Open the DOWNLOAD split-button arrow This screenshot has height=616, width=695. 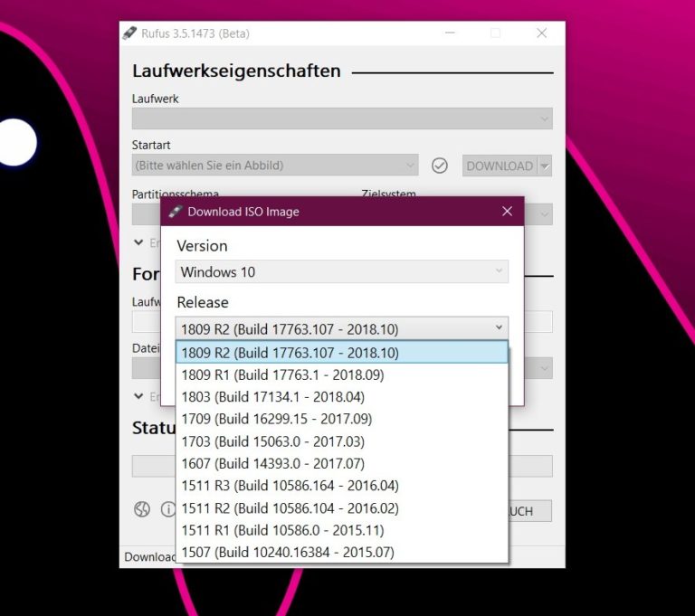click(x=545, y=166)
